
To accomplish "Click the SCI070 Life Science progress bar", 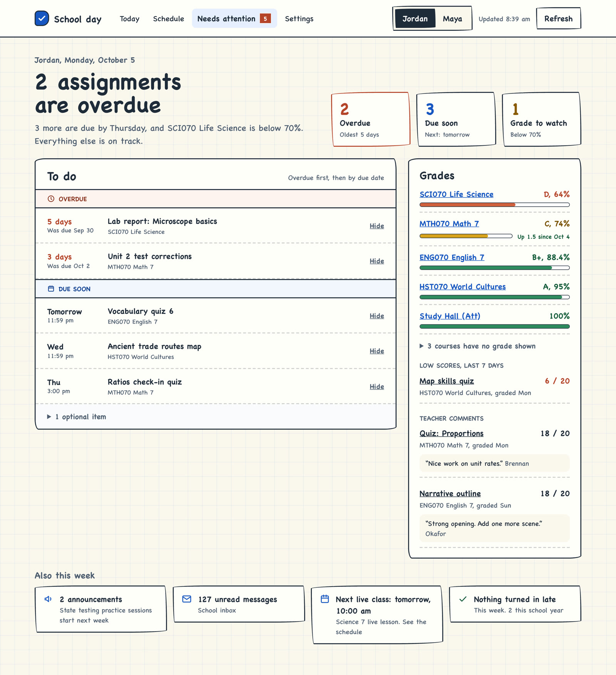I will pyautogui.click(x=494, y=205).
